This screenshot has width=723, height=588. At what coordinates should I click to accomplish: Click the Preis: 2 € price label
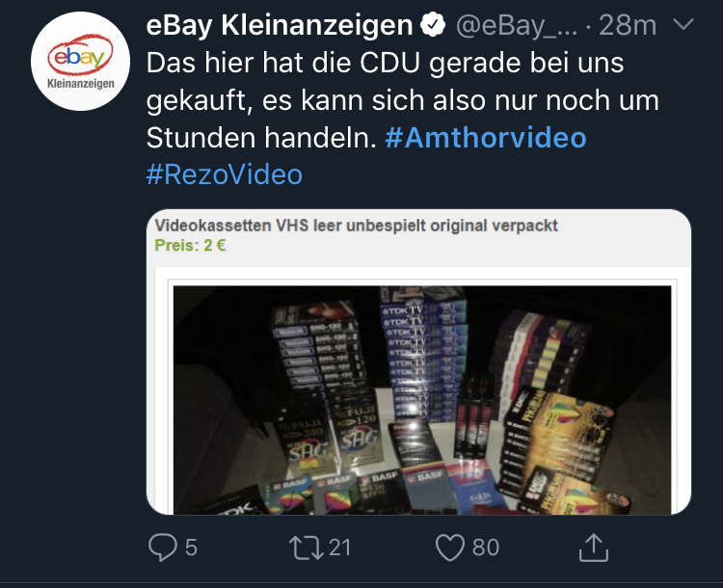click(190, 246)
